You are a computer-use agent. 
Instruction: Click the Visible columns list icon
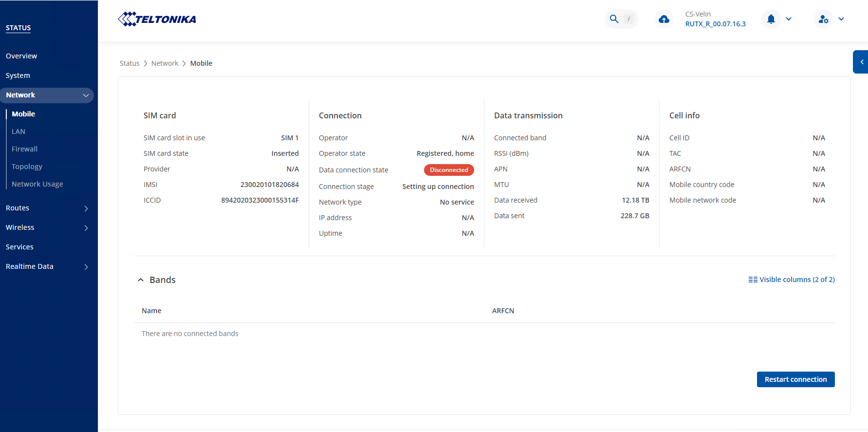(753, 280)
